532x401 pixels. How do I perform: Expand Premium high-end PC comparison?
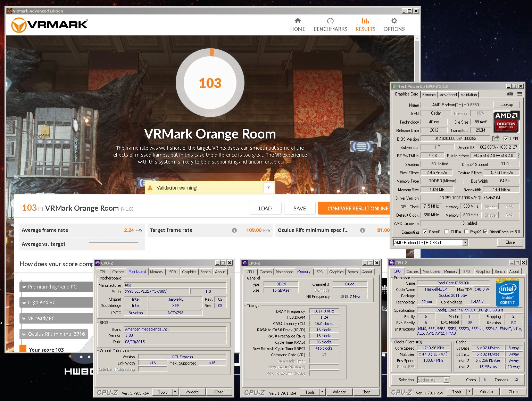coord(56,287)
